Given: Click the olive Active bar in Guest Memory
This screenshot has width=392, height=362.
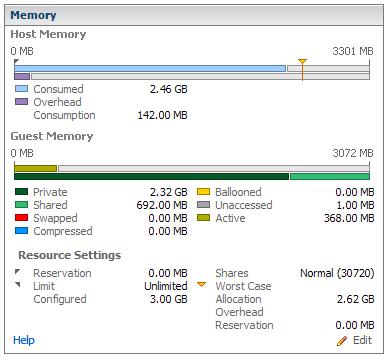Looking at the screenshot, I should pos(36,168).
